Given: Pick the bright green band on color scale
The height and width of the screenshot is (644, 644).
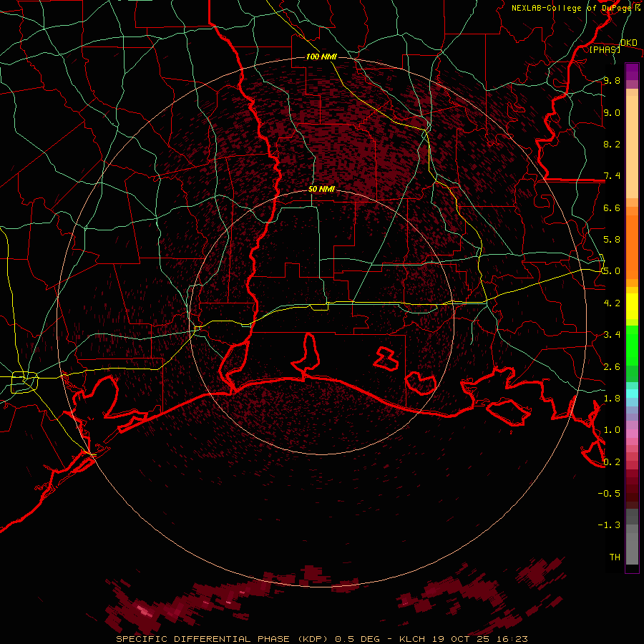Looking at the screenshot, I should (x=632, y=346).
